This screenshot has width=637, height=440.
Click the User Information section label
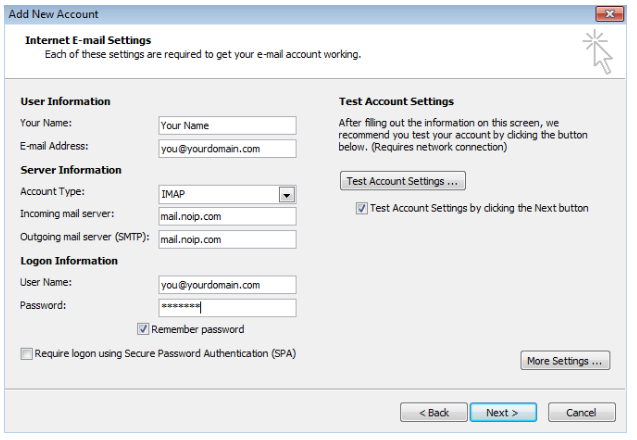pyautogui.click(x=65, y=101)
